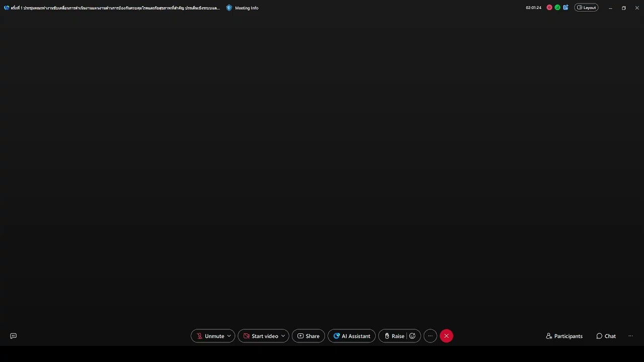
Task: Minimize the meeting window
Action: 610,8
